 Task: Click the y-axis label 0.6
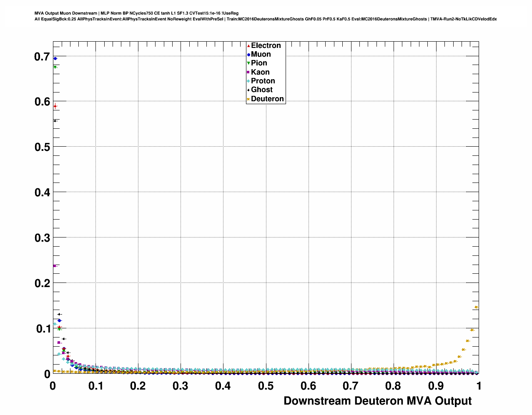[x=42, y=102]
